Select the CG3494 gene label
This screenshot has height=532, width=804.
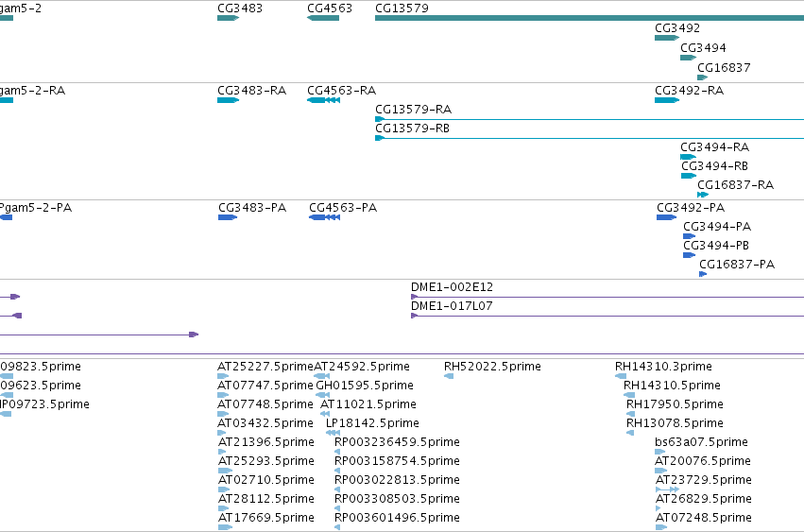click(x=703, y=48)
